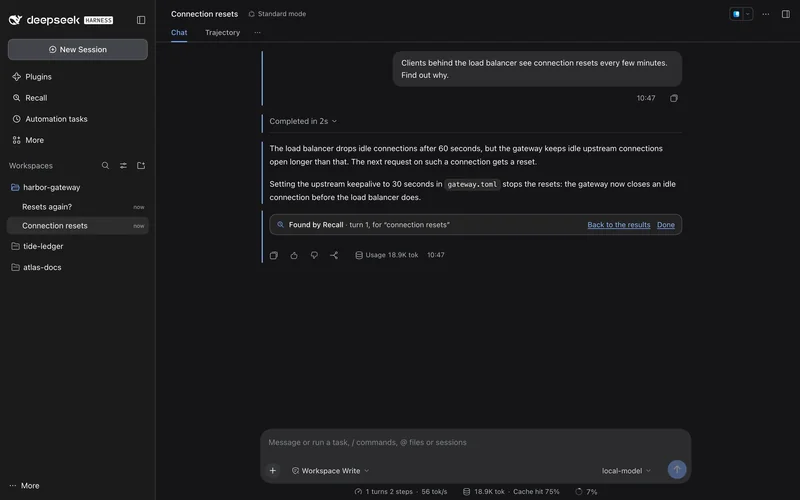Give thumbs down to response
Screen dimensions: 800x500
314,255
